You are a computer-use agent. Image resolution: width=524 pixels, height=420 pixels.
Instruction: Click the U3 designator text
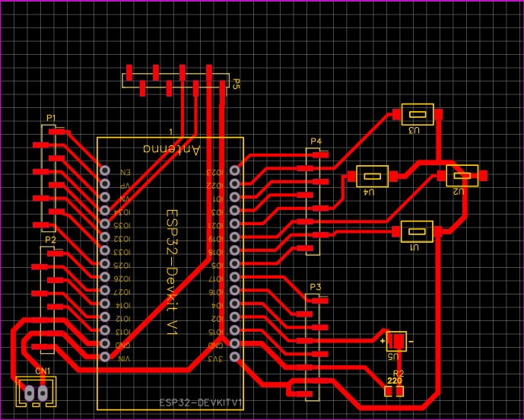[414, 131]
